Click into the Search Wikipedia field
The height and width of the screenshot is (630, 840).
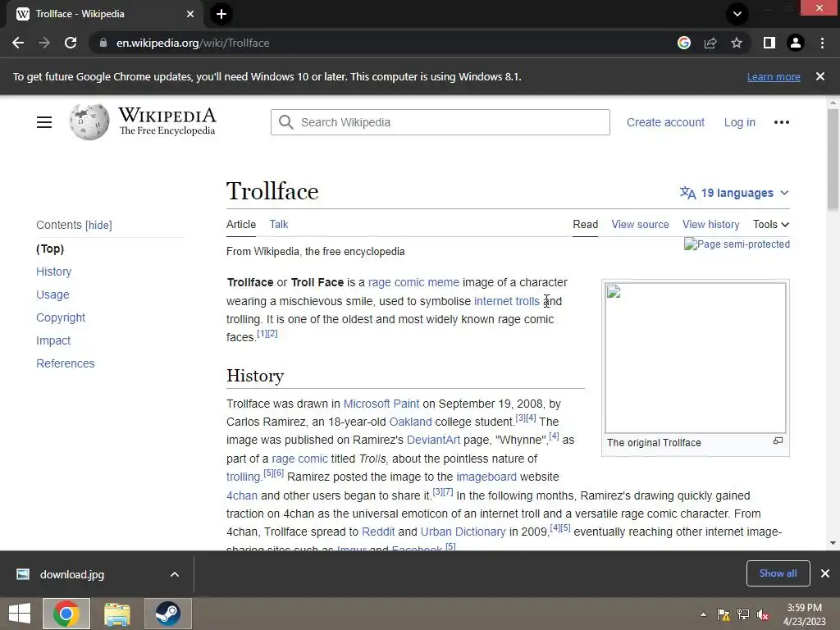(x=440, y=122)
